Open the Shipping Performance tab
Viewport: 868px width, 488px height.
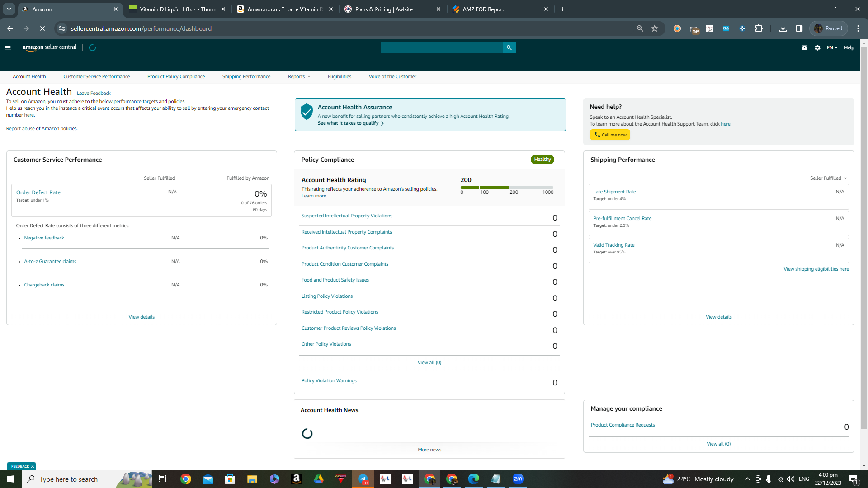[x=246, y=76]
